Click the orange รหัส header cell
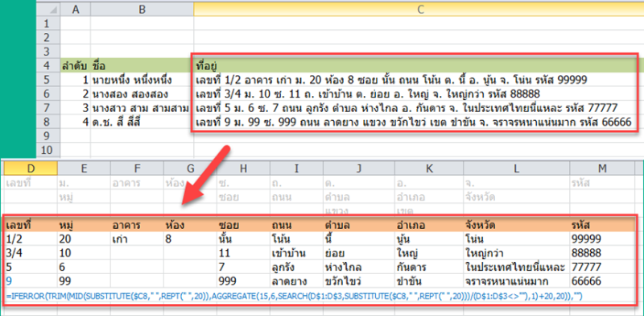The image size is (644, 316). tap(602, 225)
